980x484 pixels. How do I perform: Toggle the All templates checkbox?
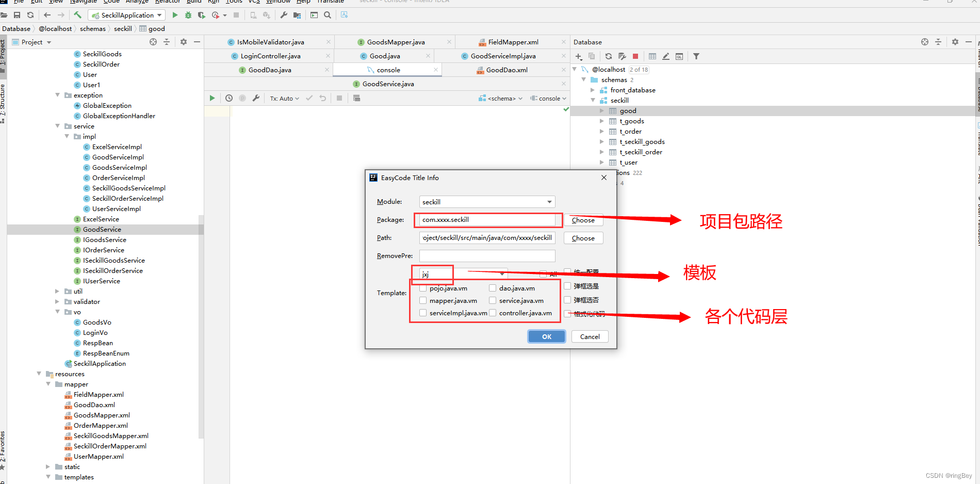[x=543, y=274]
